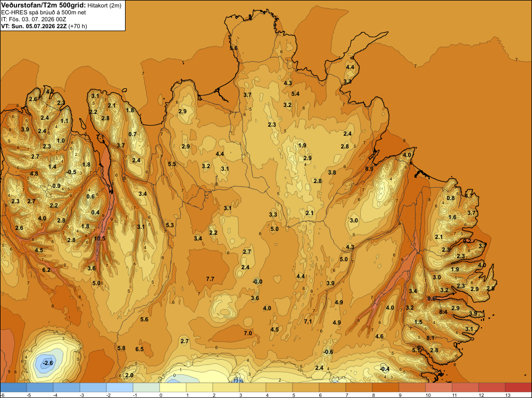This screenshot has width=532, height=398.
Task: Click the '(+70 h)' forecast offset
Action: point(78,26)
